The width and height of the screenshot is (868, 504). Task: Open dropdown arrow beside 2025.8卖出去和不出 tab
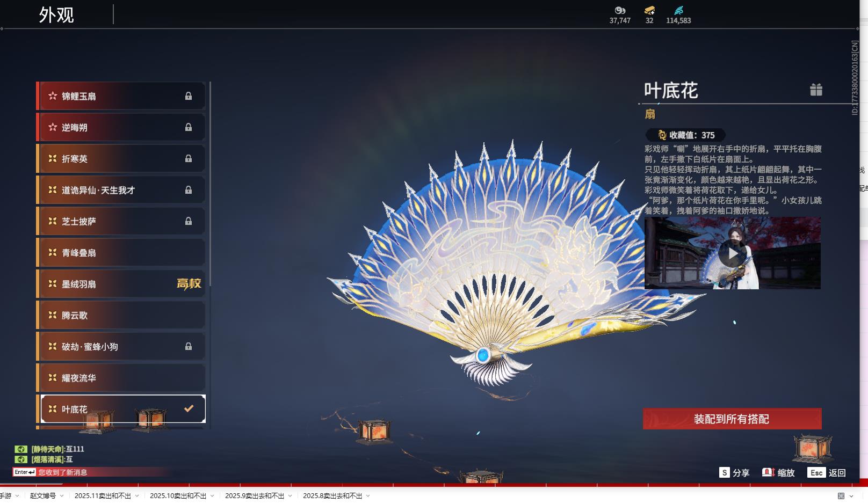coord(368,496)
